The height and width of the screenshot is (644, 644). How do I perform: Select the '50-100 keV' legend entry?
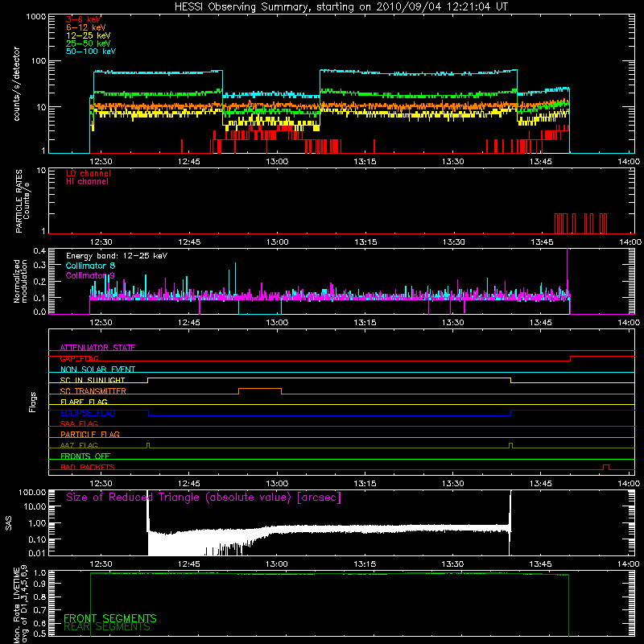pos(91,52)
